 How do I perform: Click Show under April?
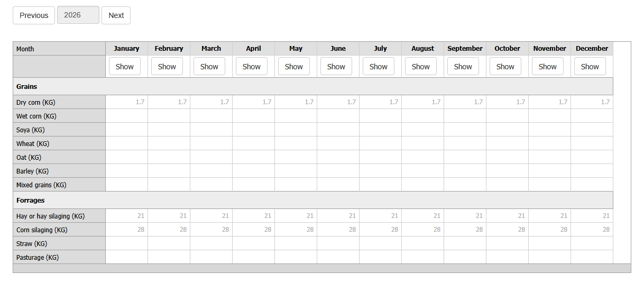252,67
